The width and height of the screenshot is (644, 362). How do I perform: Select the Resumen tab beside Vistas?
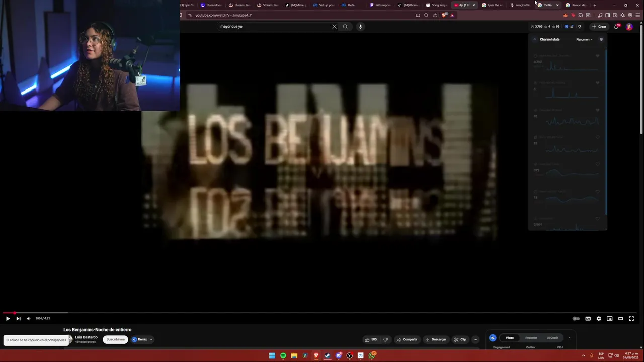531,338
